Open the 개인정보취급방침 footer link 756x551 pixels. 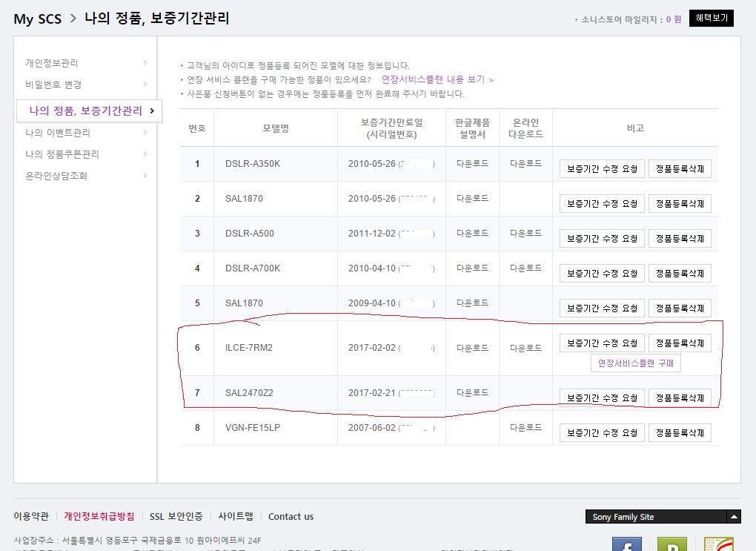pyautogui.click(x=99, y=517)
